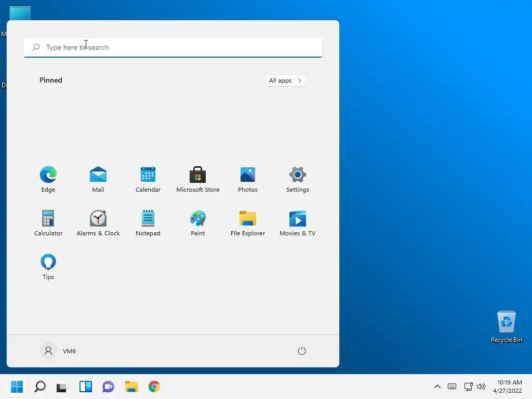Show hidden system tray icons
Viewport: 532px width, 399px height.
pyautogui.click(x=437, y=387)
